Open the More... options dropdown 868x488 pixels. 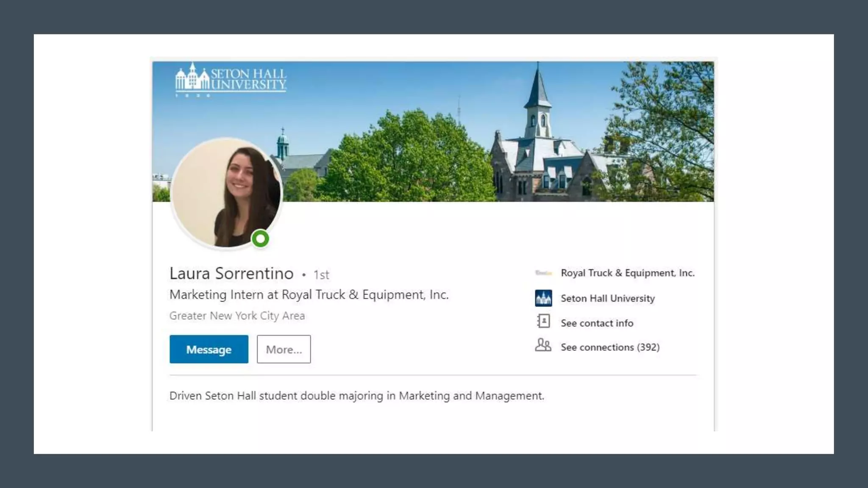coord(284,349)
